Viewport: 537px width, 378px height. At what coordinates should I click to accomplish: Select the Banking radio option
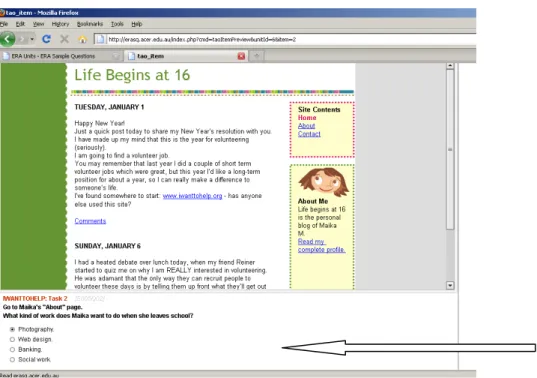point(12,350)
